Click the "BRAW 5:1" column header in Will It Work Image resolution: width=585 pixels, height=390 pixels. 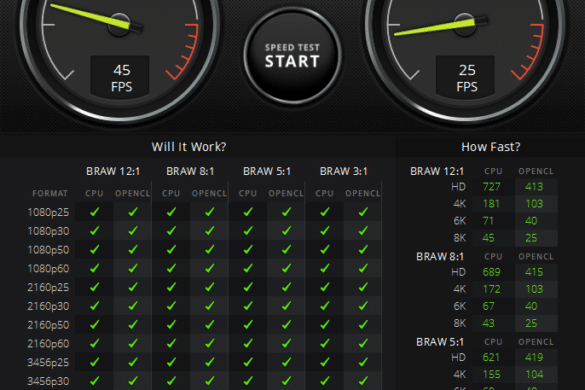coord(267,171)
